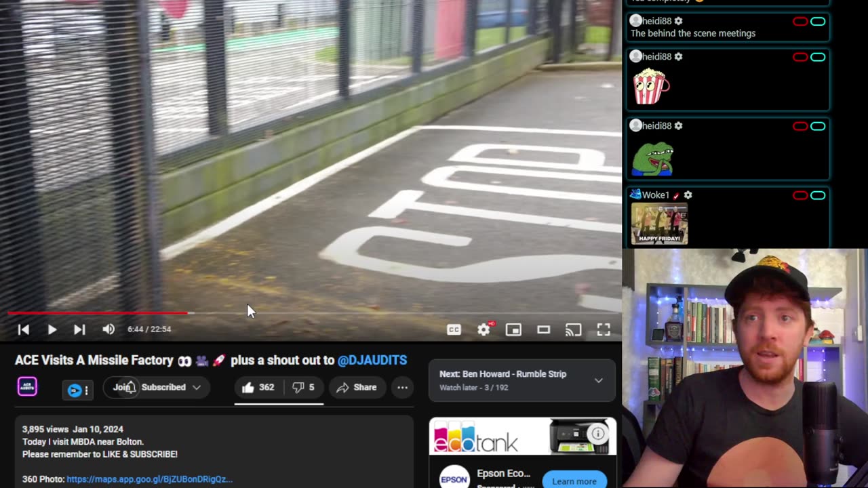Click the Epson logo in the ad
The height and width of the screenshot is (488, 868).
pyautogui.click(x=454, y=477)
